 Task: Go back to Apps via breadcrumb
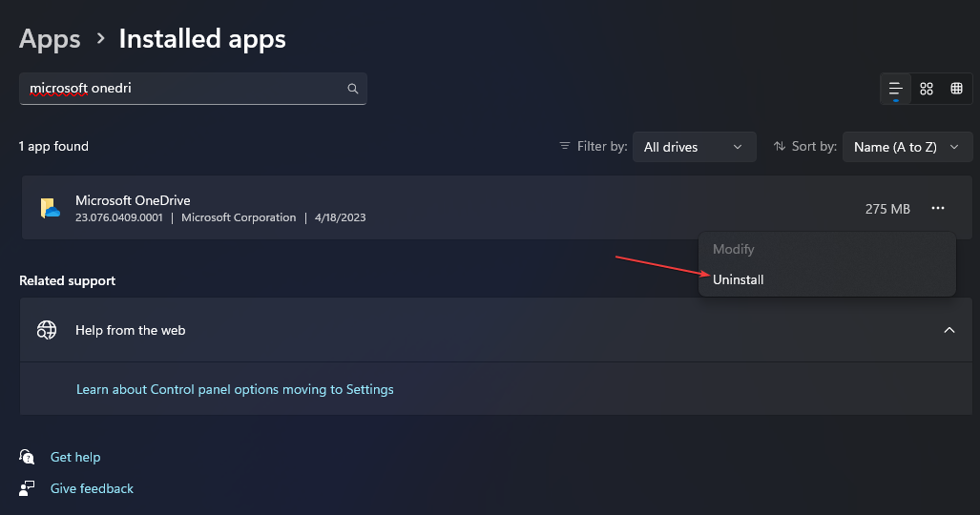point(51,39)
